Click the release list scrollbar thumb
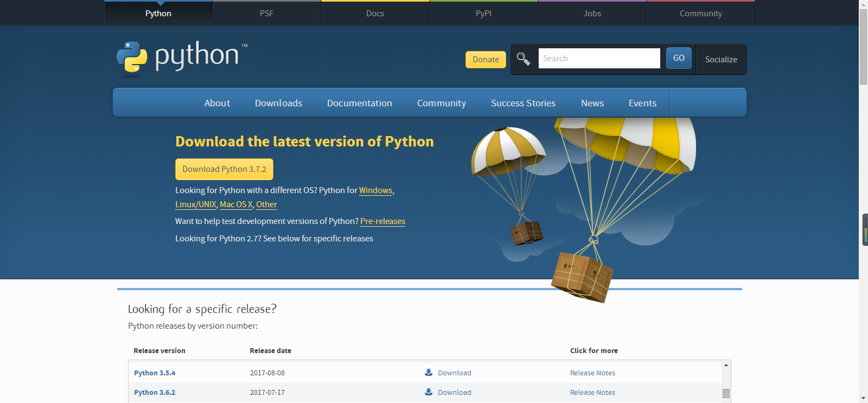The height and width of the screenshot is (403, 868). click(726, 393)
